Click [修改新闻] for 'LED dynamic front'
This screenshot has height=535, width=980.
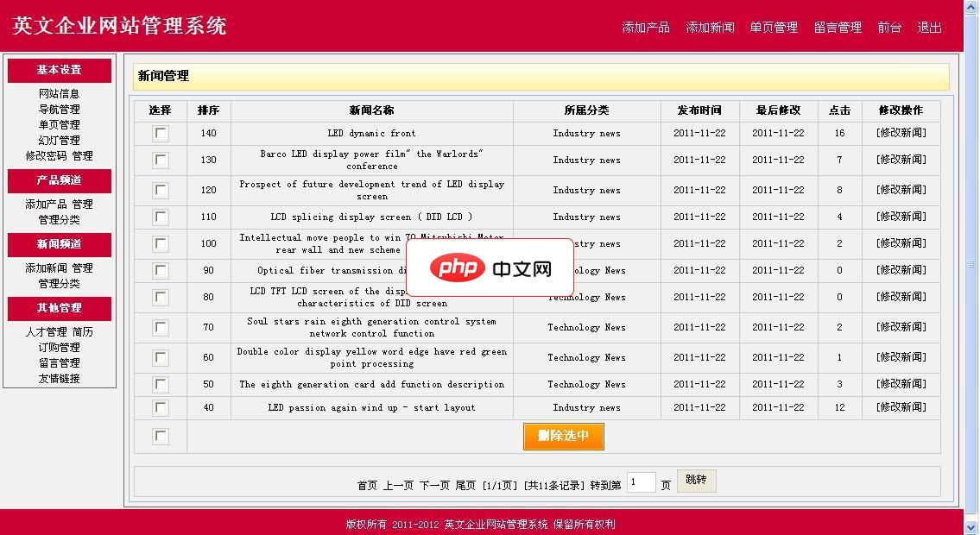tap(901, 133)
